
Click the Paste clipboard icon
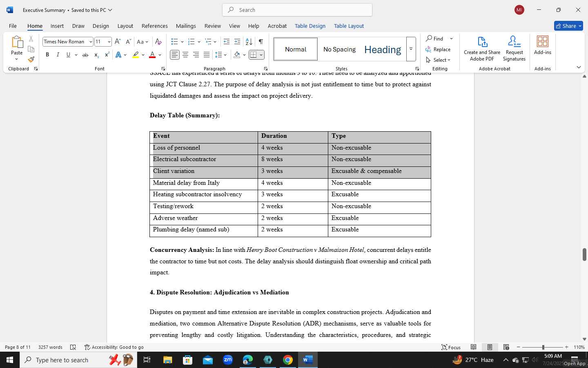(17, 42)
